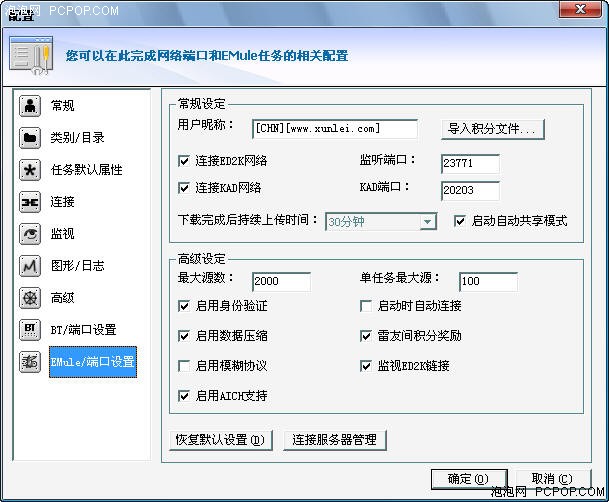609x502 pixels.
Task: Click the 单任务最大源 field showing 100
Action: click(x=488, y=281)
